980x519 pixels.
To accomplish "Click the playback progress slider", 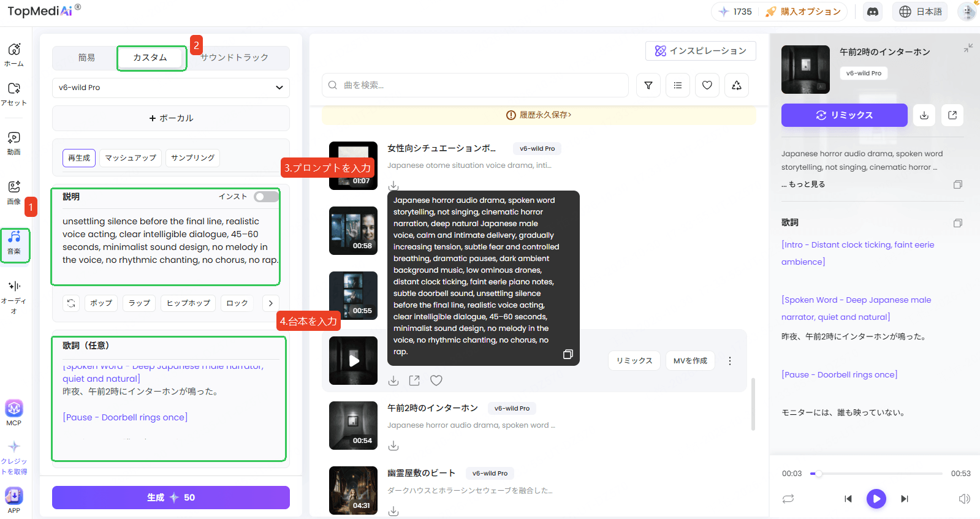I will tap(876, 474).
